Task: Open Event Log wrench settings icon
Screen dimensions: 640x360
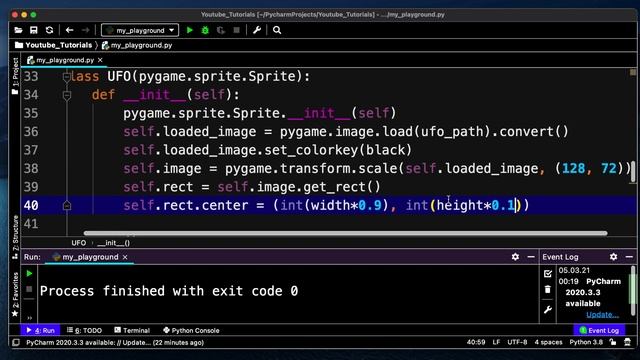Action: 548,310
